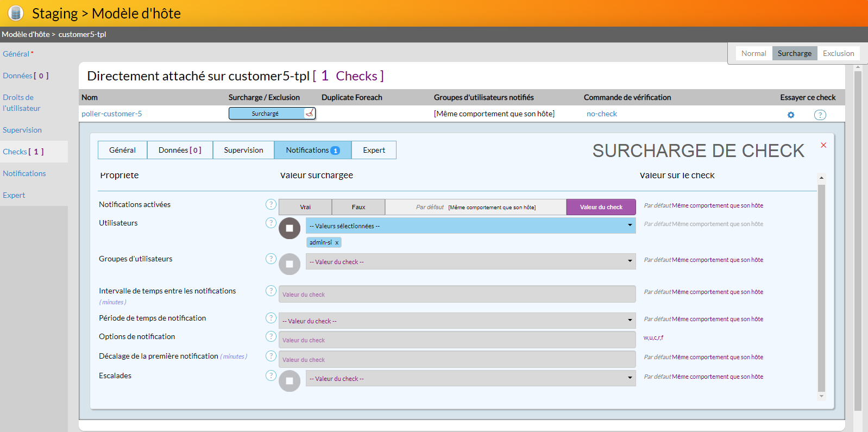Open the Période de temps de notification dropdown
Screen dimensions: 868x432
coord(457,321)
